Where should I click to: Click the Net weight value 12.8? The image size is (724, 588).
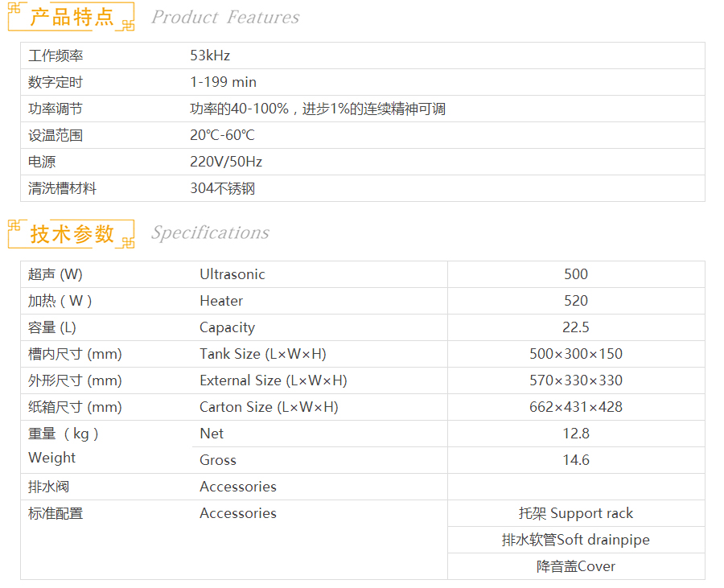coord(576,434)
